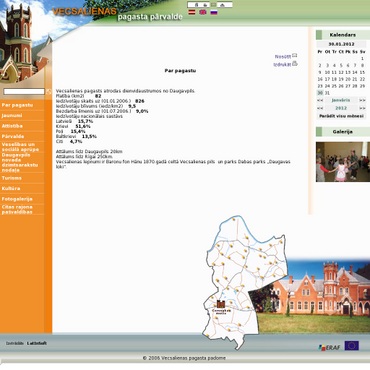Open the Kultūra menu item
Screen dimensions: 370x370
[x=11, y=189]
